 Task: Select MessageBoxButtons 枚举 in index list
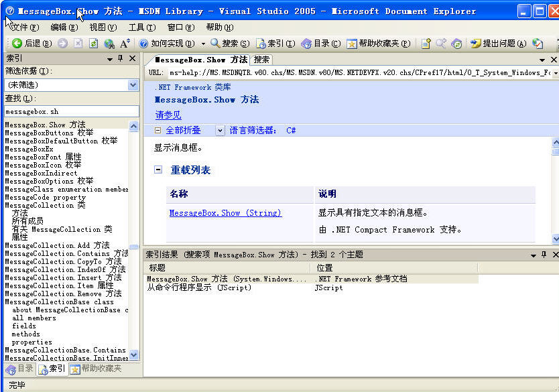(x=49, y=133)
